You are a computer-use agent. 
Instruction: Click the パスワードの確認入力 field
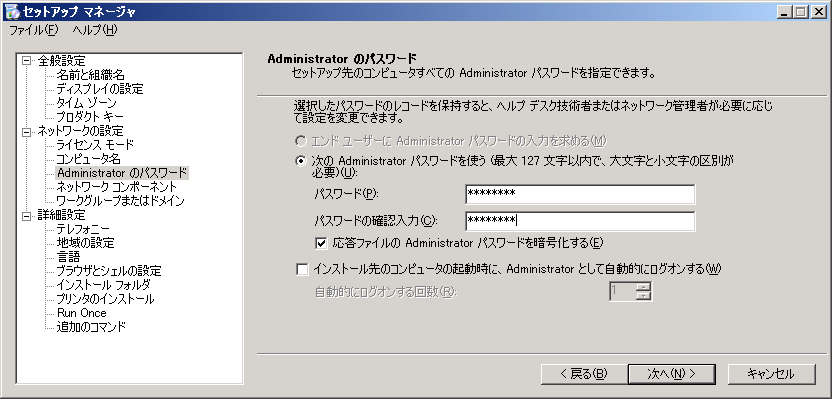coord(580,221)
